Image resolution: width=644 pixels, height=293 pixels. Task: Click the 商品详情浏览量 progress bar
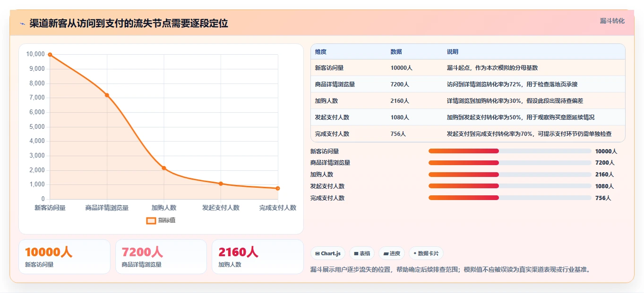(x=510, y=163)
